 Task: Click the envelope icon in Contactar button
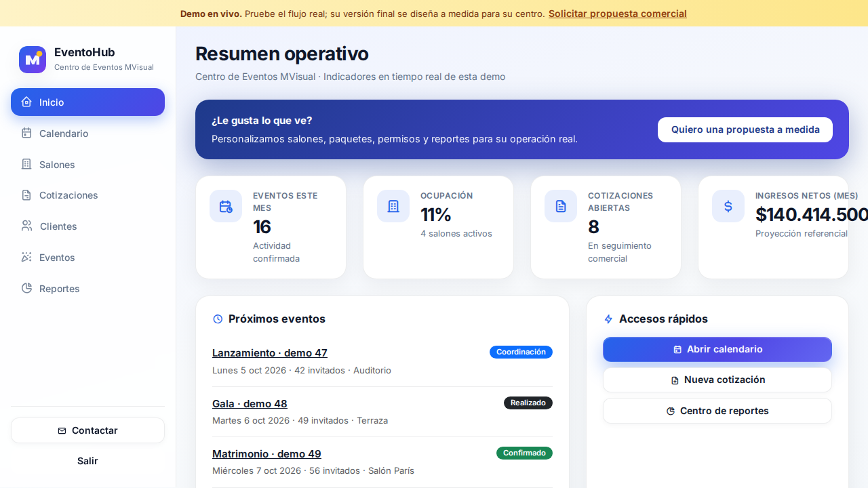(x=62, y=431)
